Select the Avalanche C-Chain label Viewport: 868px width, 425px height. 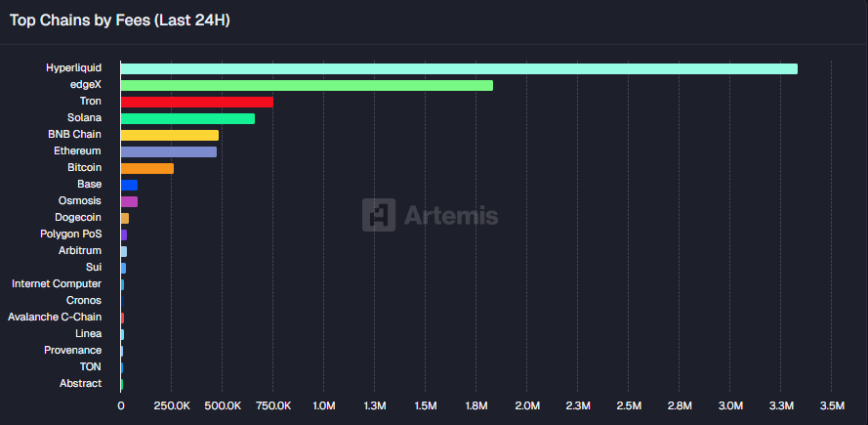[54, 317]
